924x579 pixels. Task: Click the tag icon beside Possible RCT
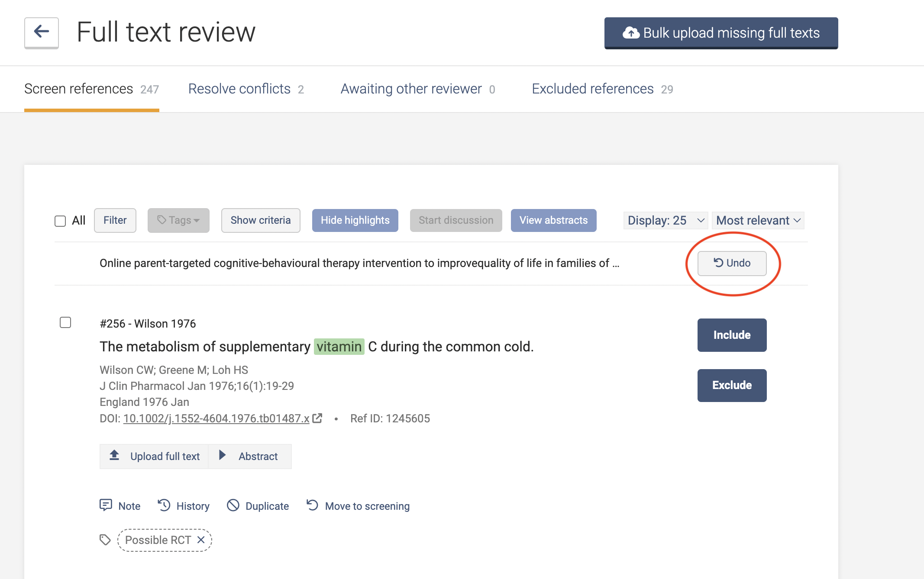[105, 540]
